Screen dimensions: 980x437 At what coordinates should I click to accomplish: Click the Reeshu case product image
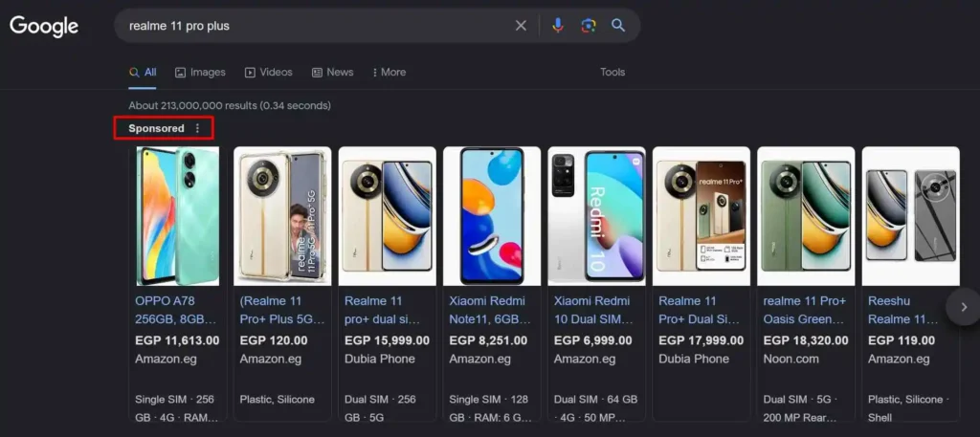[x=911, y=216]
